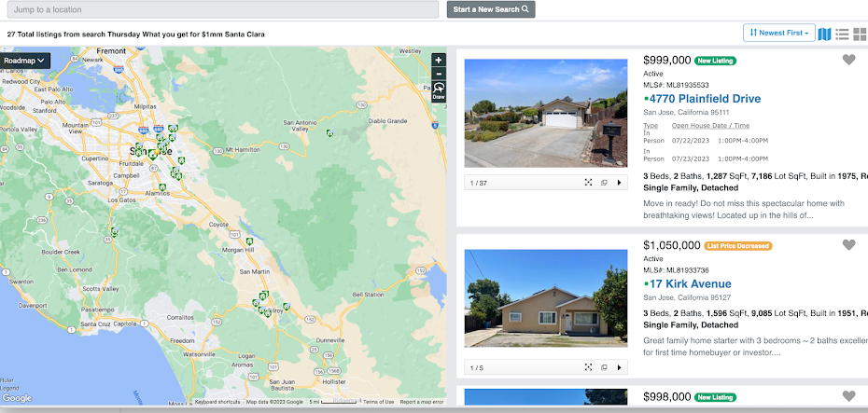868x413 pixels.
Task: Open map Terms of Use link
Action: click(379, 402)
